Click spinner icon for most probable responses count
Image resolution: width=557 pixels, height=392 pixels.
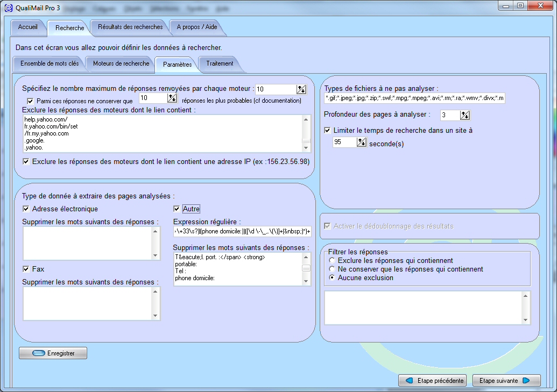pyautogui.click(x=172, y=98)
